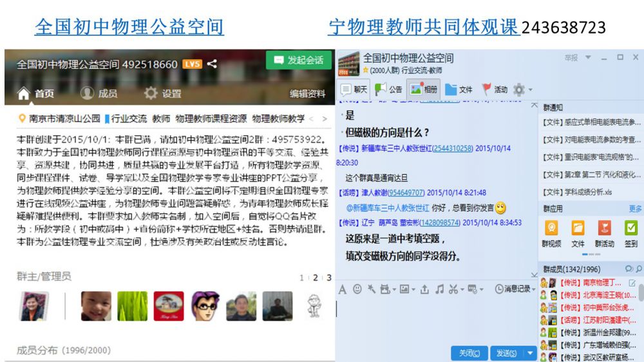Screen dimensions: 644x362
Task: Click 编辑资料 to edit group info
Action: pyautogui.click(x=307, y=93)
